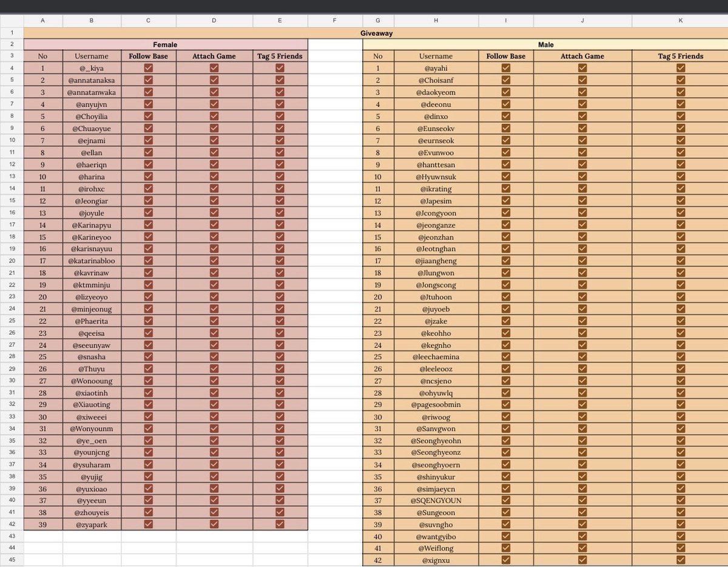The width and height of the screenshot is (728, 567).
Task: Select cell containing @Sungeoon
Action: coord(436,512)
